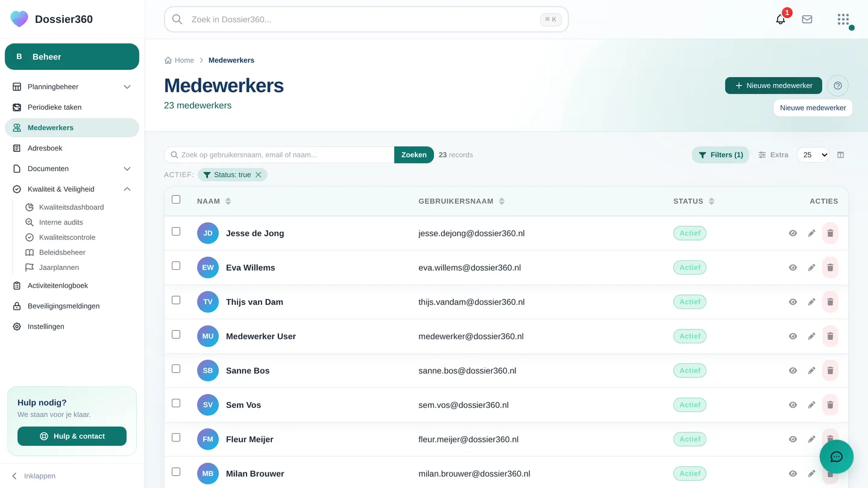
Task: Click the Hulp & contact button
Action: [x=72, y=436]
